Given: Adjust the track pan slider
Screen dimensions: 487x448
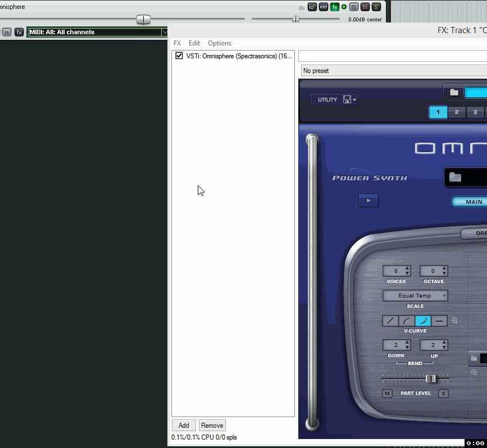Looking at the screenshot, I should (x=295, y=20).
